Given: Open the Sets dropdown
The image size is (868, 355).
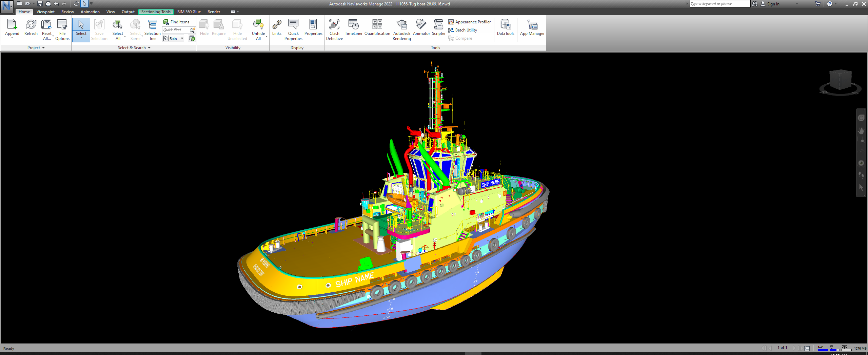Looking at the screenshot, I should pyautogui.click(x=174, y=38).
